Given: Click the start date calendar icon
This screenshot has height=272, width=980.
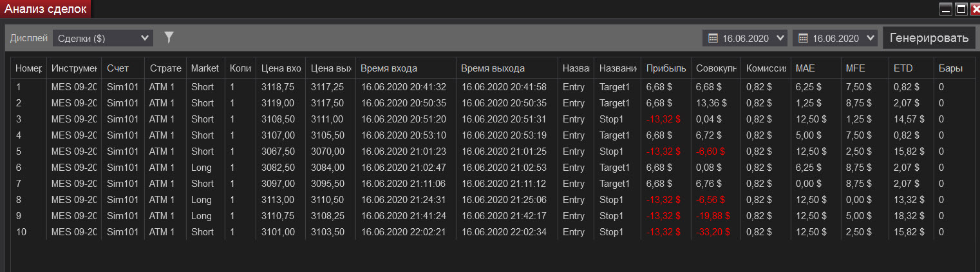Looking at the screenshot, I should (x=713, y=39).
